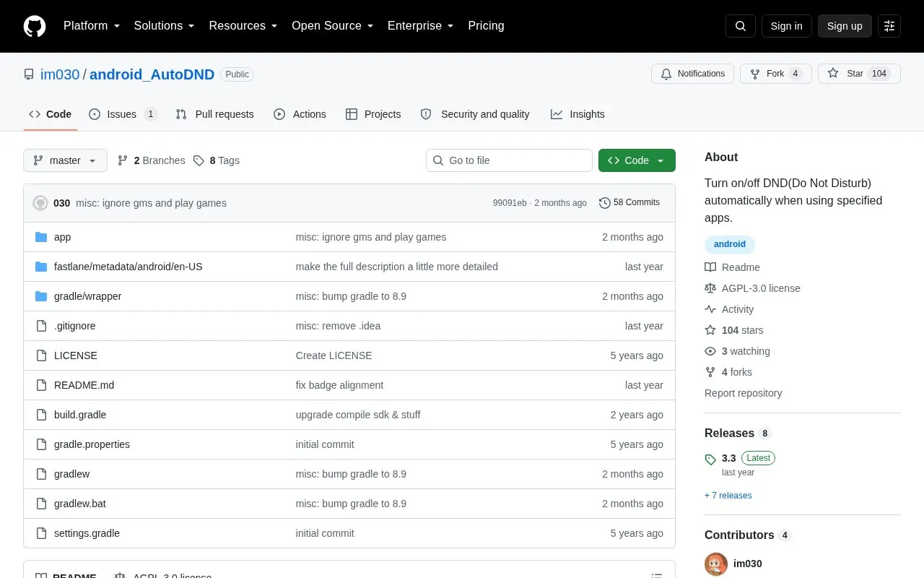The width and height of the screenshot is (924, 578).
Task: Switch to the Insights tab
Action: 577,114
